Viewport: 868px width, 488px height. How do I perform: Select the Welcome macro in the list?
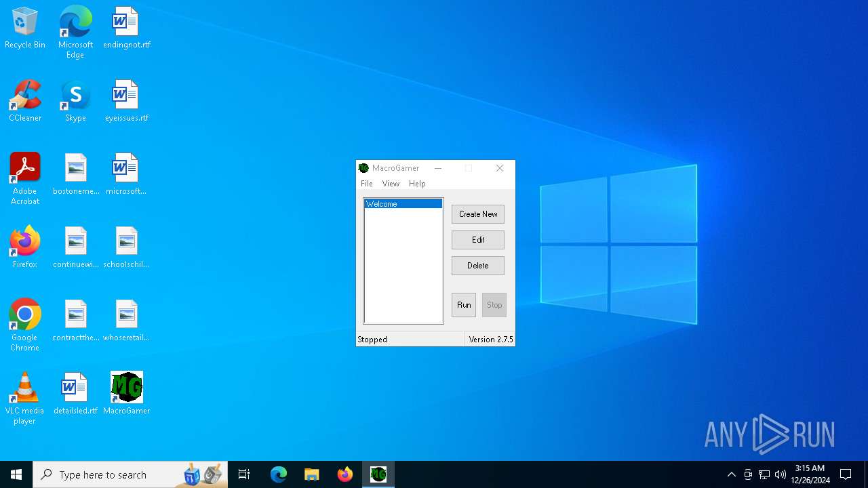403,204
